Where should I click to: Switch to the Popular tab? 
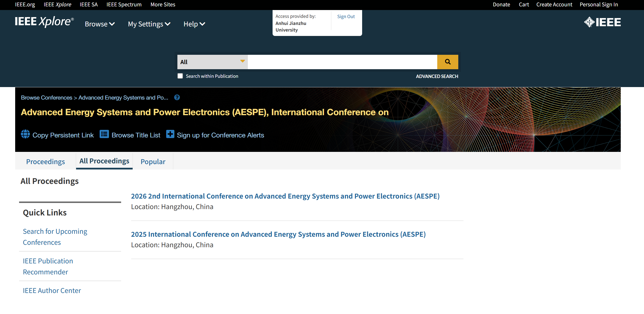[x=153, y=161]
